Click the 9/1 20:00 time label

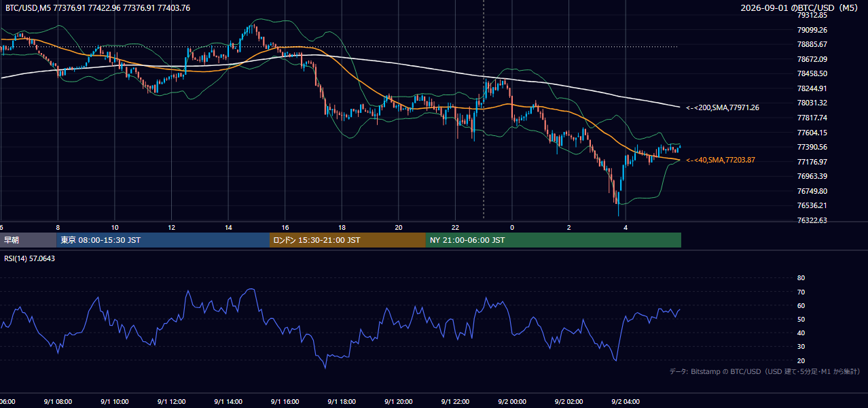pyautogui.click(x=399, y=402)
